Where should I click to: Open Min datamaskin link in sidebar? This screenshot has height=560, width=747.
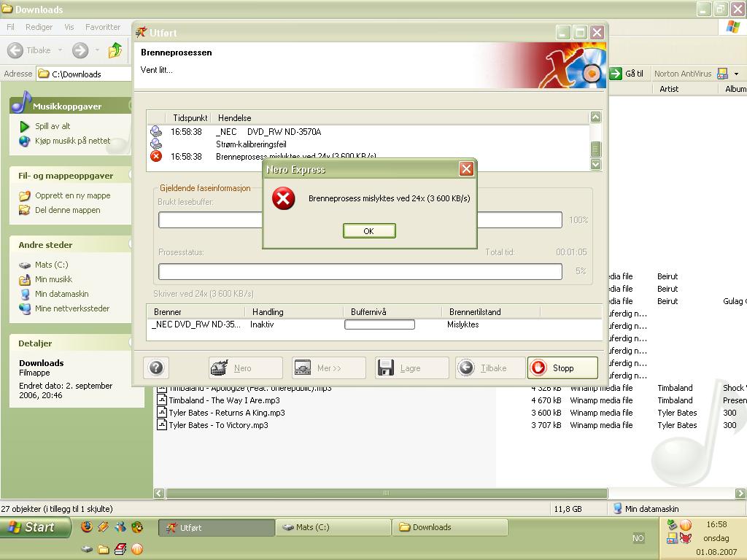click(x=61, y=294)
